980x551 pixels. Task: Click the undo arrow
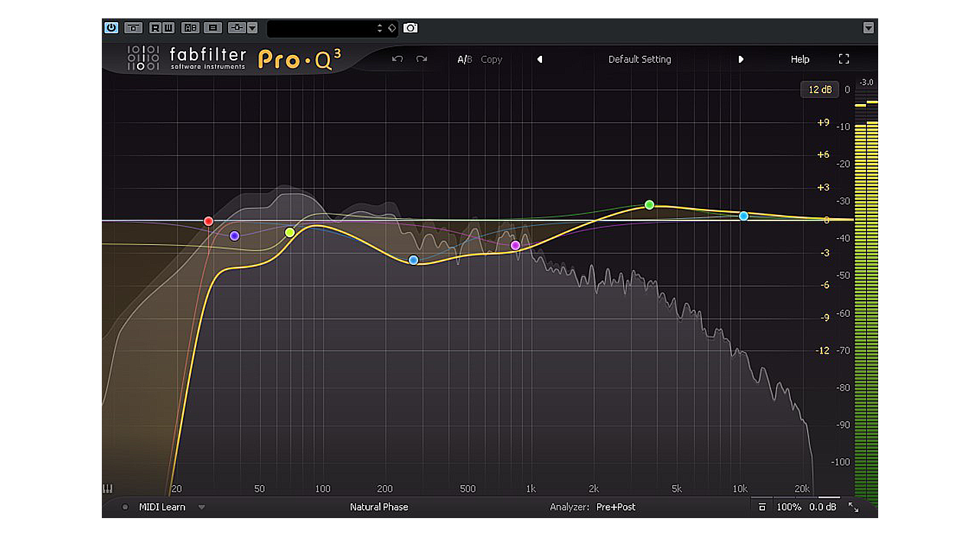397,59
